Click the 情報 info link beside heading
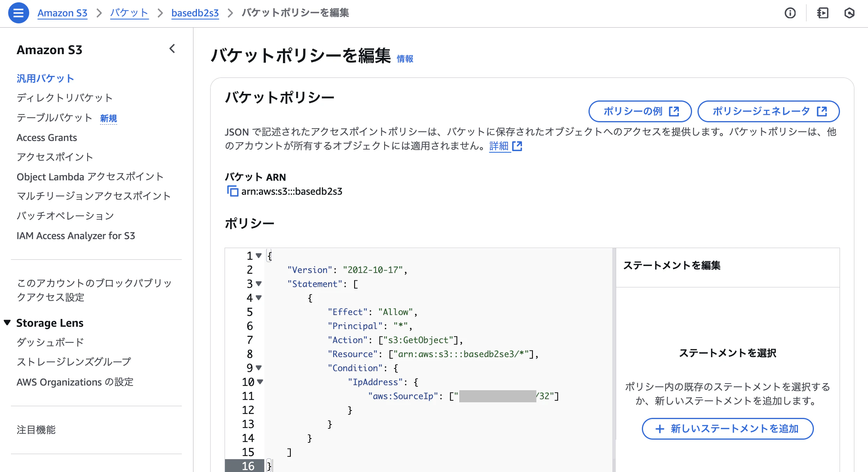The width and height of the screenshot is (868, 472). pyautogui.click(x=405, y=59)
